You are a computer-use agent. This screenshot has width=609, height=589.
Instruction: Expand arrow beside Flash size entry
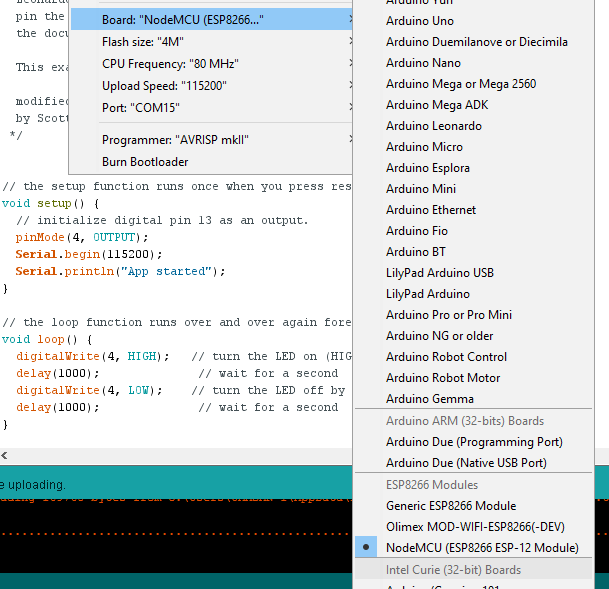(350, 41)
